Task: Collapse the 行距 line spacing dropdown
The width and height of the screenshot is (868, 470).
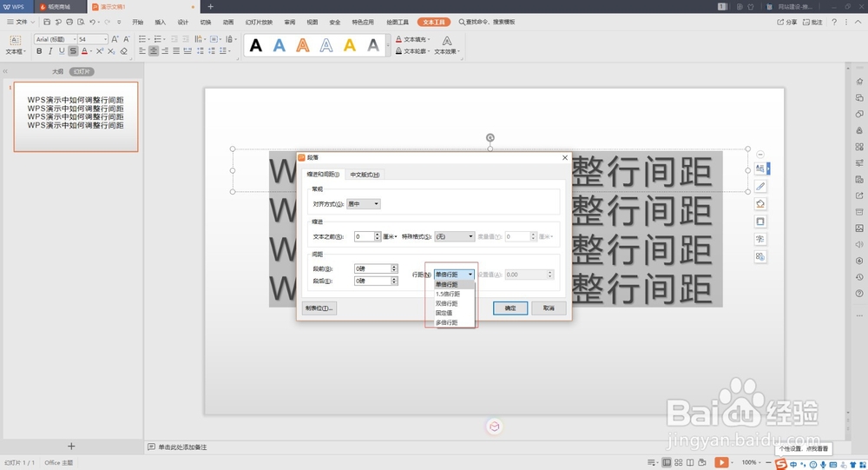Action: pyautogui.click(x=470, y=275)
